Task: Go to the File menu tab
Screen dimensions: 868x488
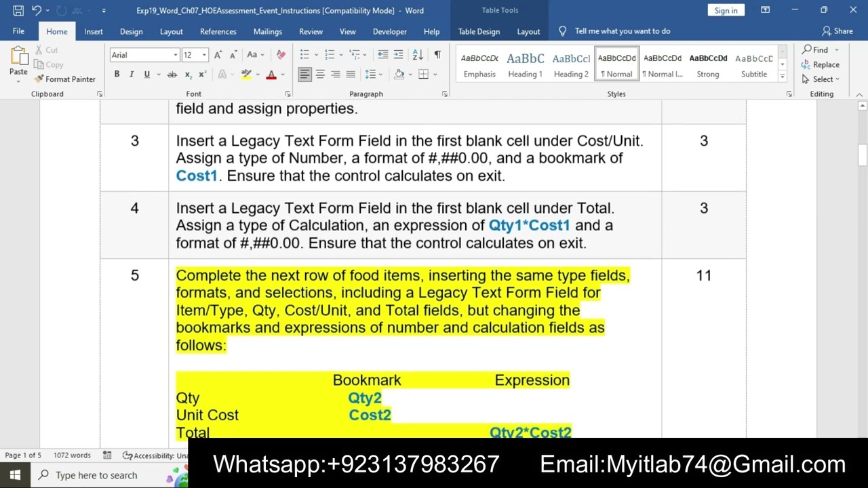Action: coord(18,31)
